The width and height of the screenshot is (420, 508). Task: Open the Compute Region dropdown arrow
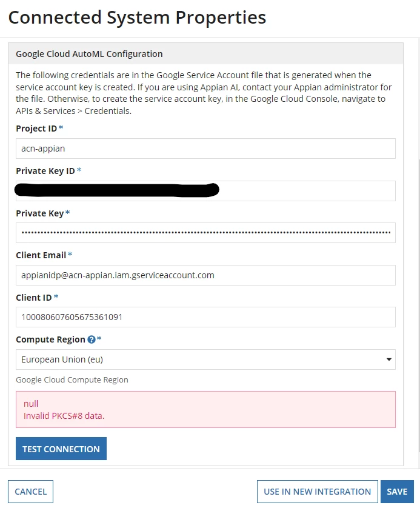click(389, 359)
